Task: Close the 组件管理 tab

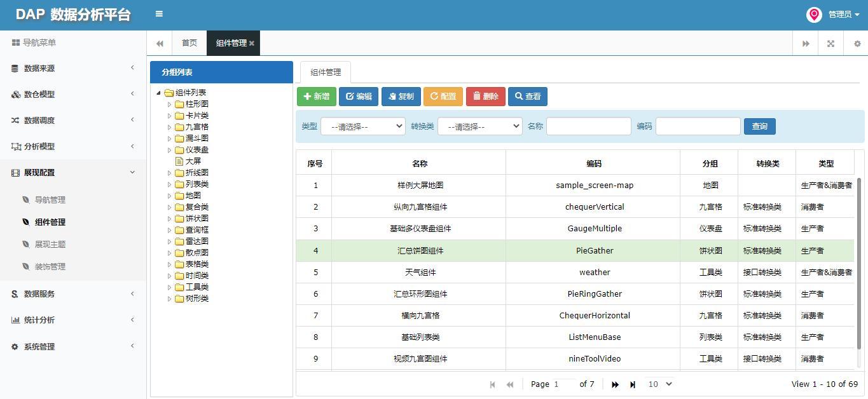Action: click(x=252, y=43)
